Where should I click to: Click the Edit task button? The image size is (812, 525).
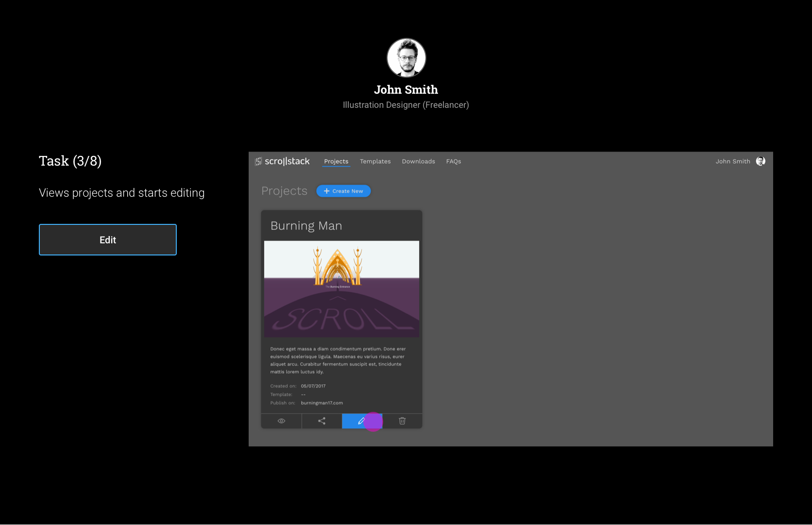click(108, 240)
